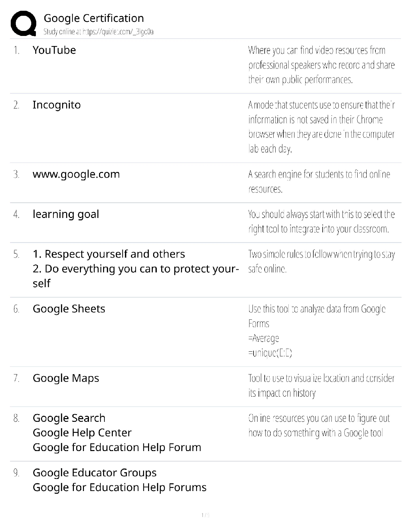The width and height of the screenshot is (411, 532).
Task: Open the quizlet.com study link
Action: [98, 32]
